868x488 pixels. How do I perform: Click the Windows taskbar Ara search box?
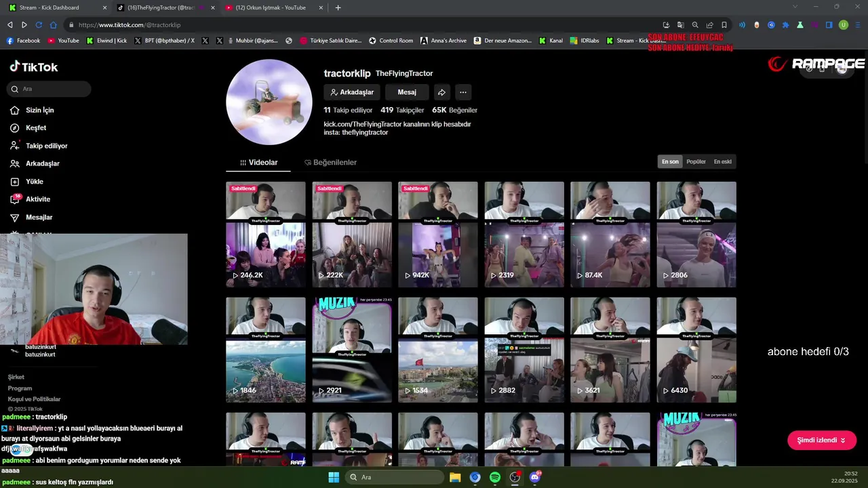395,477
